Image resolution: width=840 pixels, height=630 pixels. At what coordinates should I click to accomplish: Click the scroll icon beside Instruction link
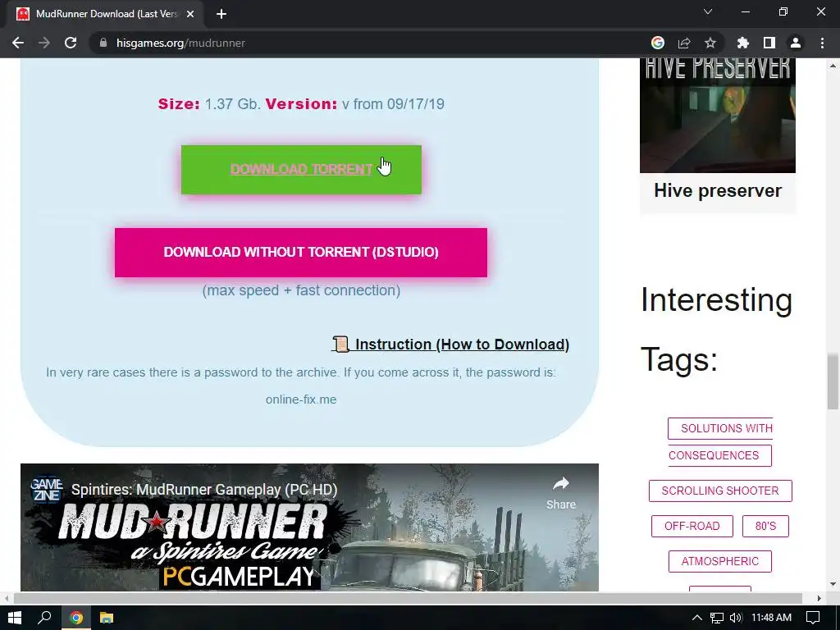pos(340,344)
